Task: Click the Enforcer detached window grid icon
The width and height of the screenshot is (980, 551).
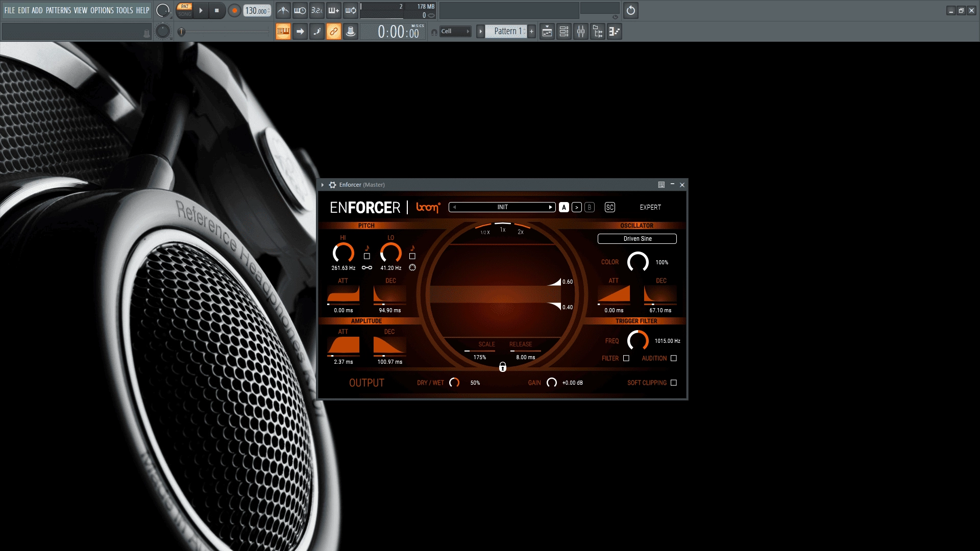Action: click(x=661, y=185)
